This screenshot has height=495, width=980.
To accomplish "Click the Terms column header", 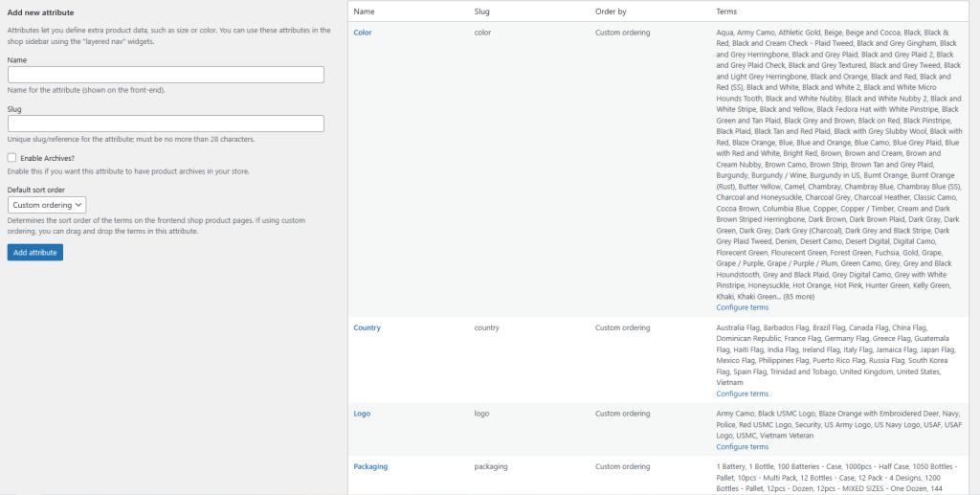I will (x=726, y=11).
